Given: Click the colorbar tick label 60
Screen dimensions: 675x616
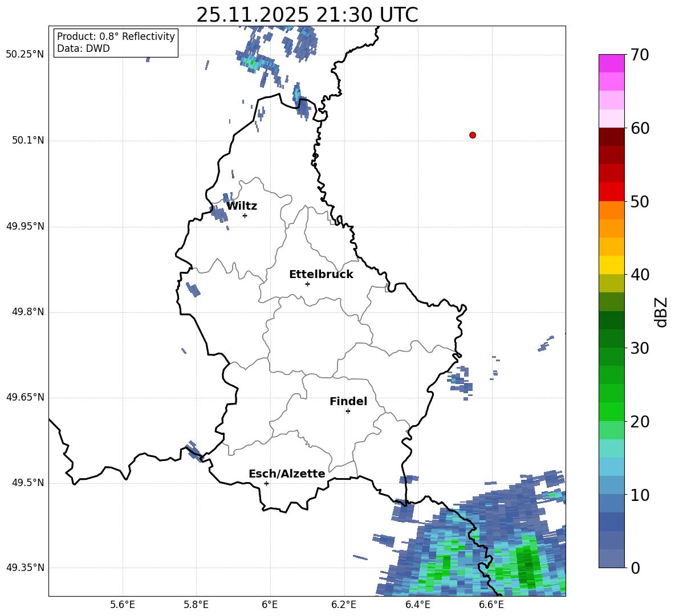Looking at the screenshot, I should (640, 128).
